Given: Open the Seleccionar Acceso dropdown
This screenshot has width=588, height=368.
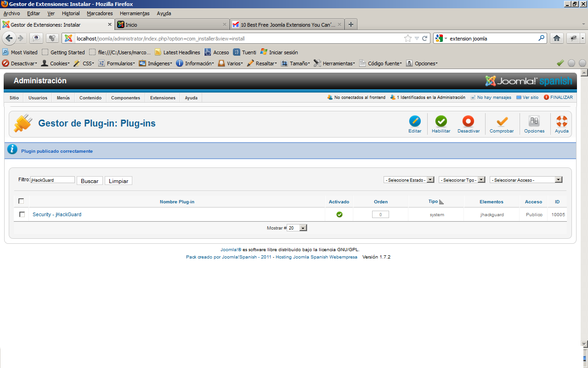Looking at the screenshot, I should 526,180.
